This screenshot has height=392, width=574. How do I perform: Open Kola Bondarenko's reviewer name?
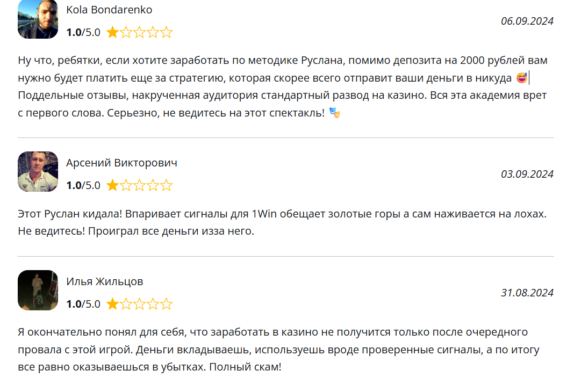coord(109,10)
